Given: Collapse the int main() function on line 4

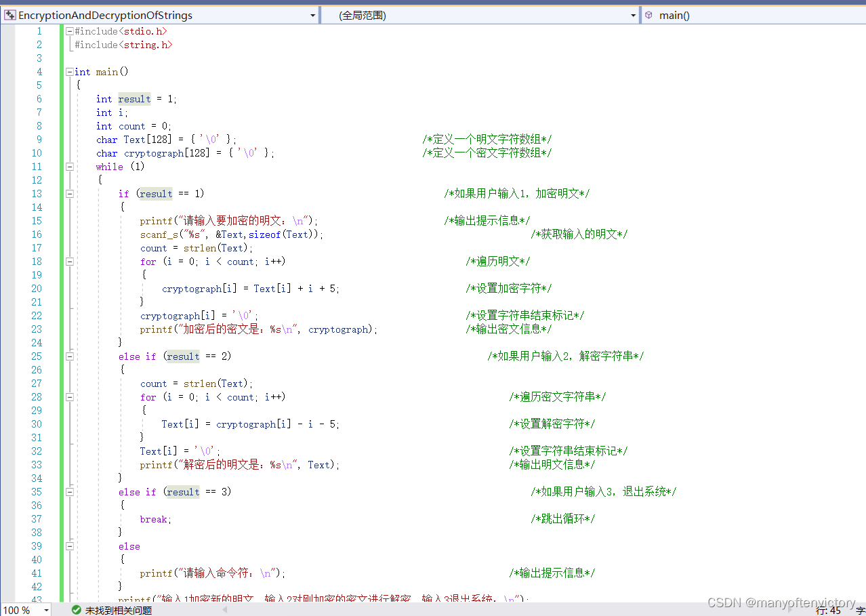Looking at the screenshot, I should point(69,72).
